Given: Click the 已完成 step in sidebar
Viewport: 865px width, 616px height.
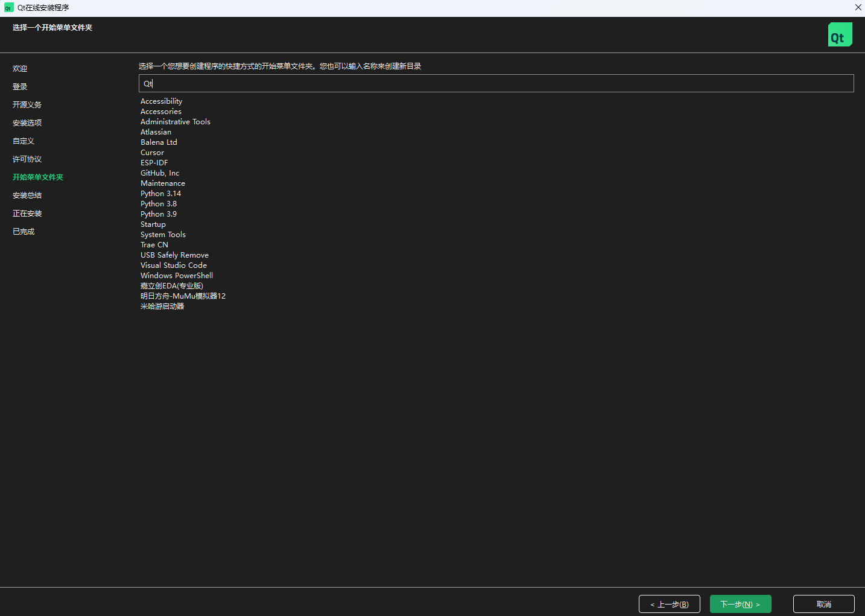Looking at the screenshot, I should tap(24, 232).
